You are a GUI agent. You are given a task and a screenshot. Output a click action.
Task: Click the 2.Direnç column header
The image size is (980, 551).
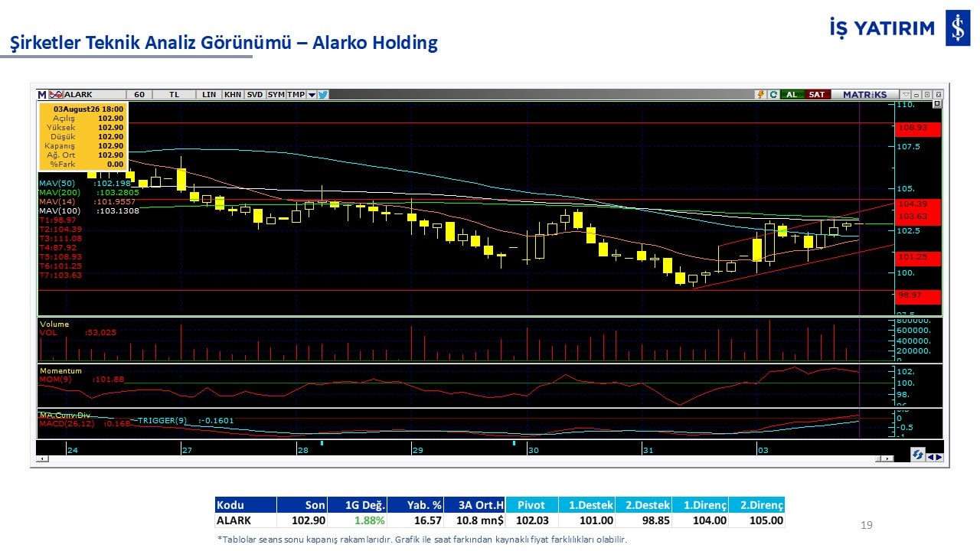click(x=756, y=505)
